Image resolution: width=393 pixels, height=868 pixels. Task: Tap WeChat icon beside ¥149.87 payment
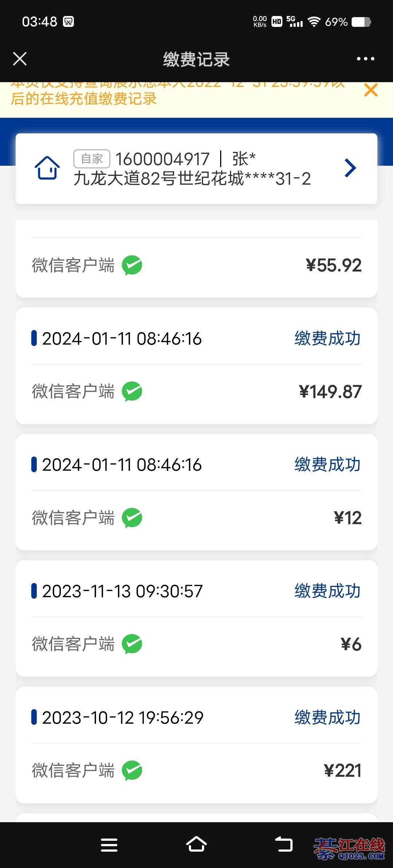coord(132,391)
